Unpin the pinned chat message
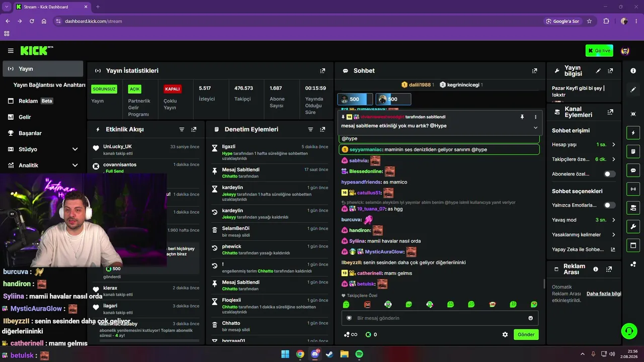The width and height of the screenshot is (644, 362). (522, 117)
